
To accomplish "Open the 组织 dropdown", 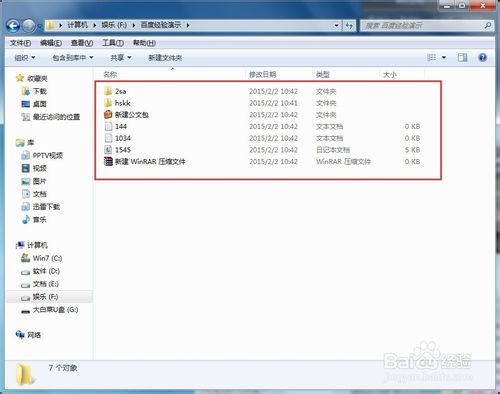I will point(25,58).
